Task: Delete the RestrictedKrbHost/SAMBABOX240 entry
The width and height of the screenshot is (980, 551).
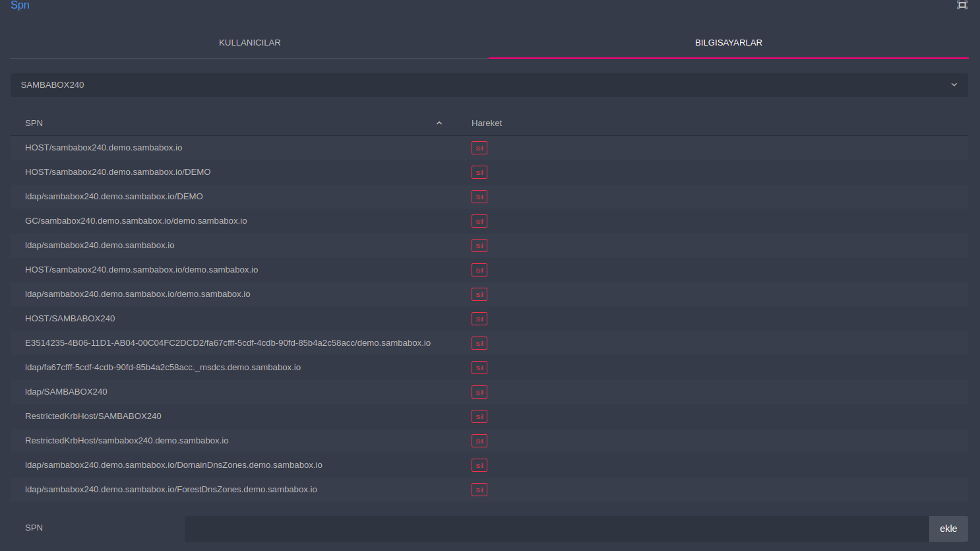Action: click(479, 417)
